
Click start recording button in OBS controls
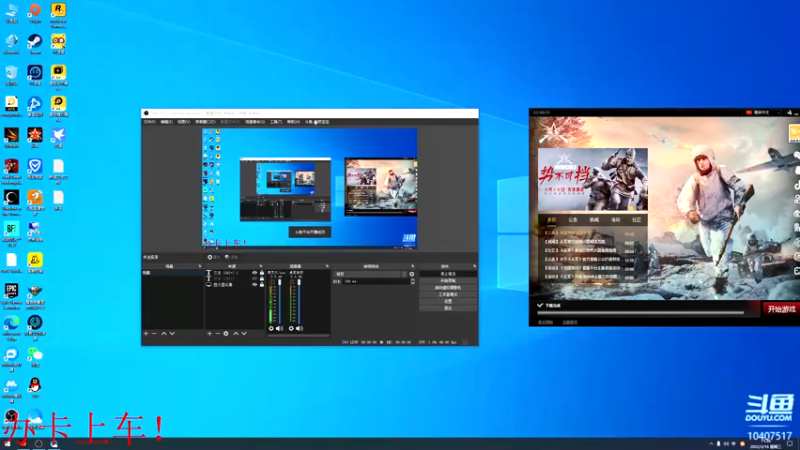448,281
